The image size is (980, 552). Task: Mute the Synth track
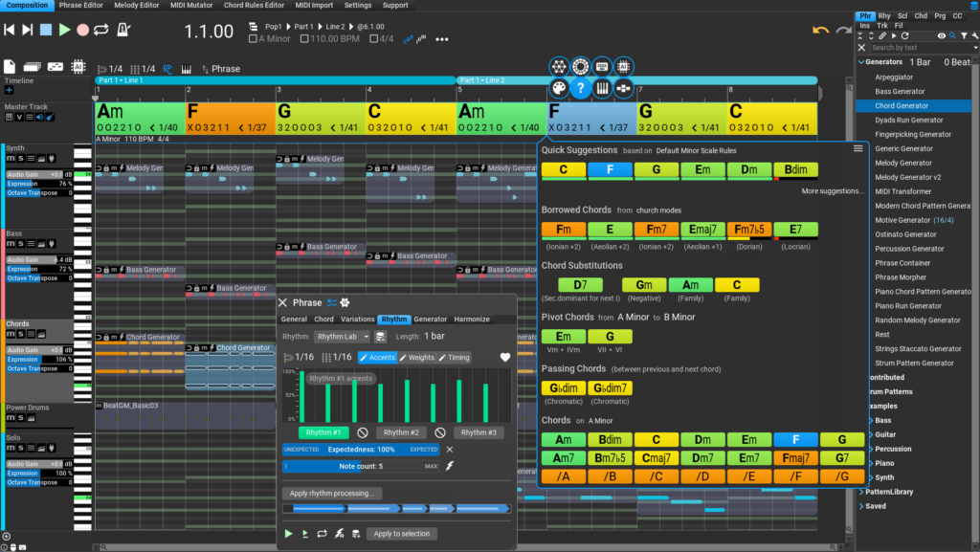[11, 159]
